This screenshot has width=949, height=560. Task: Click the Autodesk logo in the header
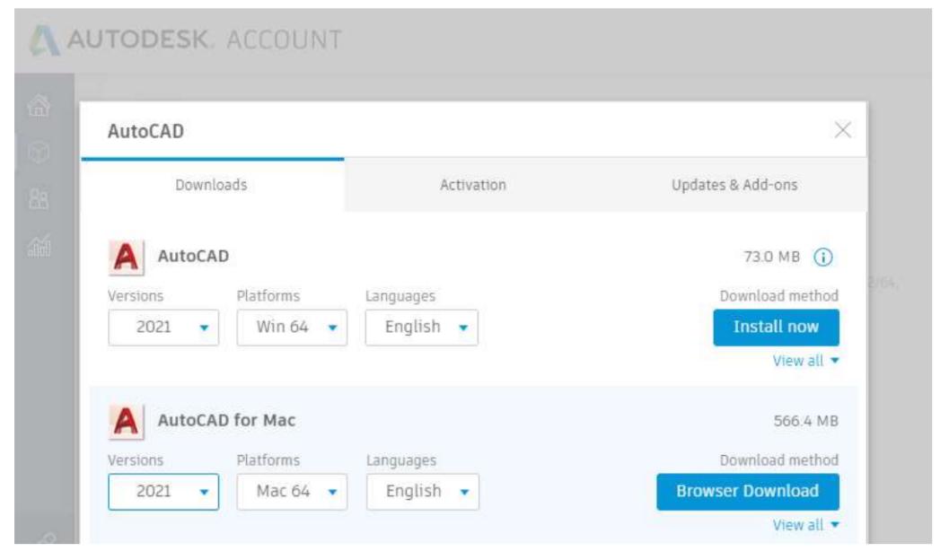(x=42, y=39)
